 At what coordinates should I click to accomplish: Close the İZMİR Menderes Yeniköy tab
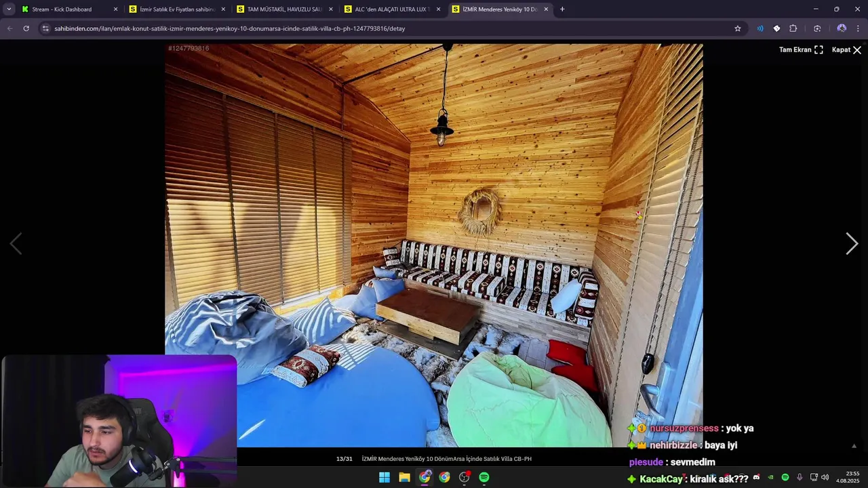(x=546, y=9)
